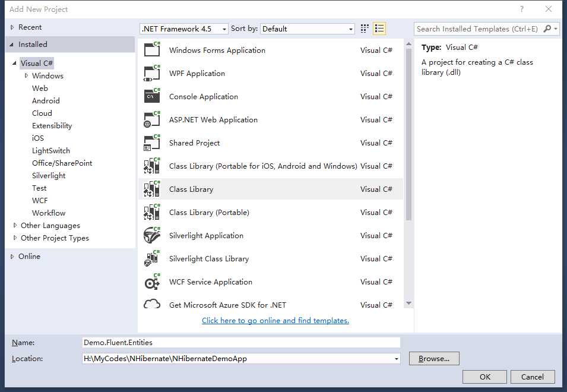567x392 pixels.
Task: Close the Add New Project dialog
Action: (x=549, y=9)
